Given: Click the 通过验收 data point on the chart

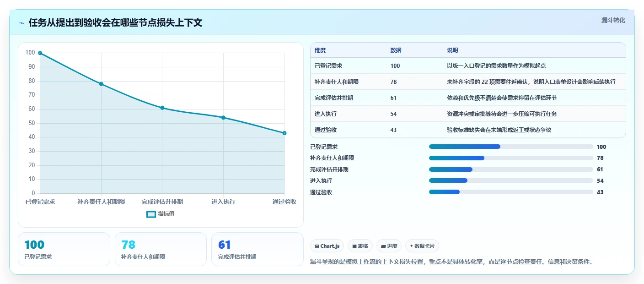Looking at the screenshot, I should coord(284,133).
